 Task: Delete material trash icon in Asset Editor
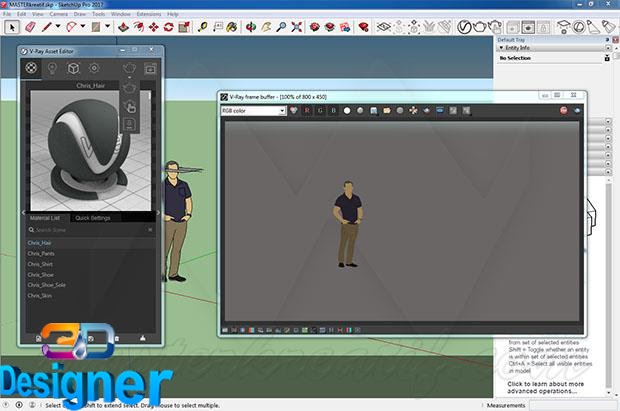[117, 339]
